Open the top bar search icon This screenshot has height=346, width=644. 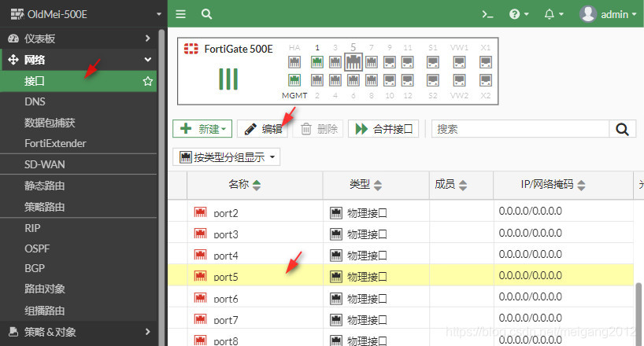[206, 14]
